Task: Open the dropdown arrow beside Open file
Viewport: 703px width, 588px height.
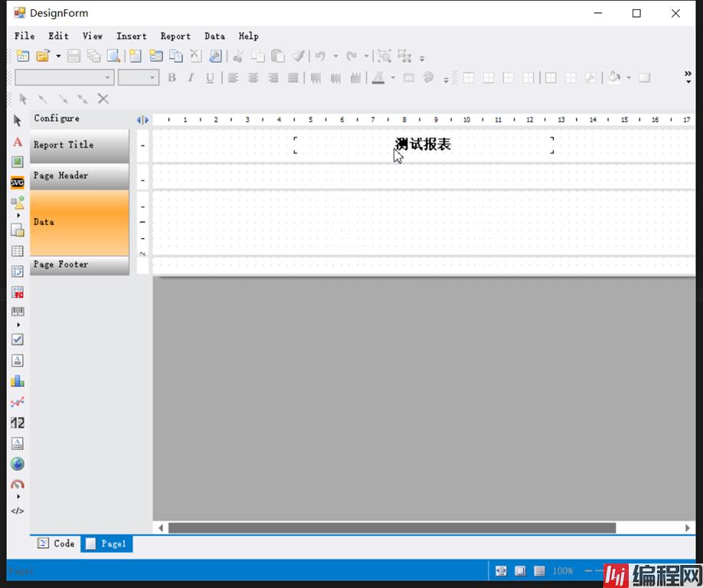Action: tap(58, 56)
